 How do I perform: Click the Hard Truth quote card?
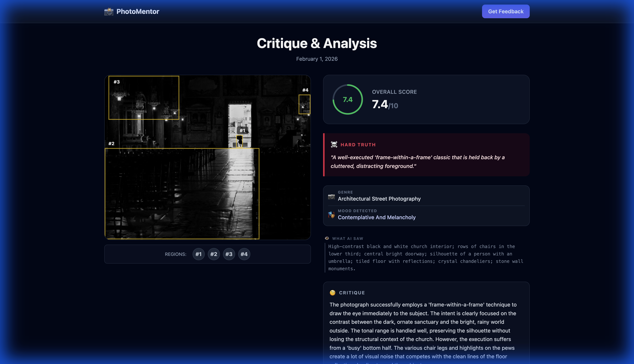(x=426, y=155)
